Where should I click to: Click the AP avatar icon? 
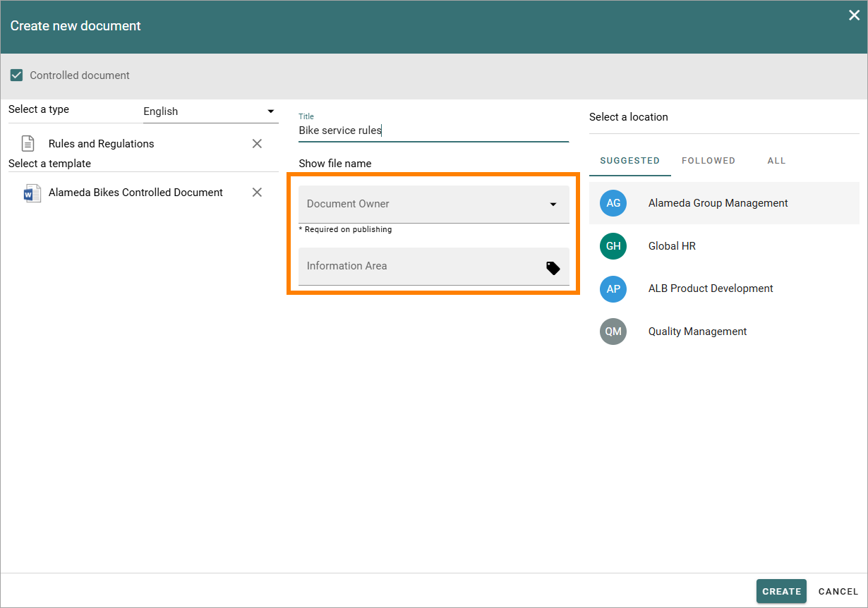613,288
